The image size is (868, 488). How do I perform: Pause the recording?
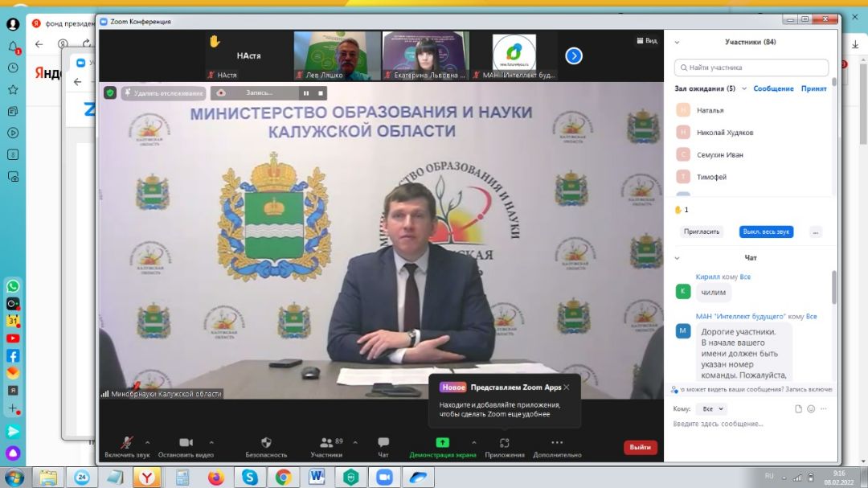306,93
